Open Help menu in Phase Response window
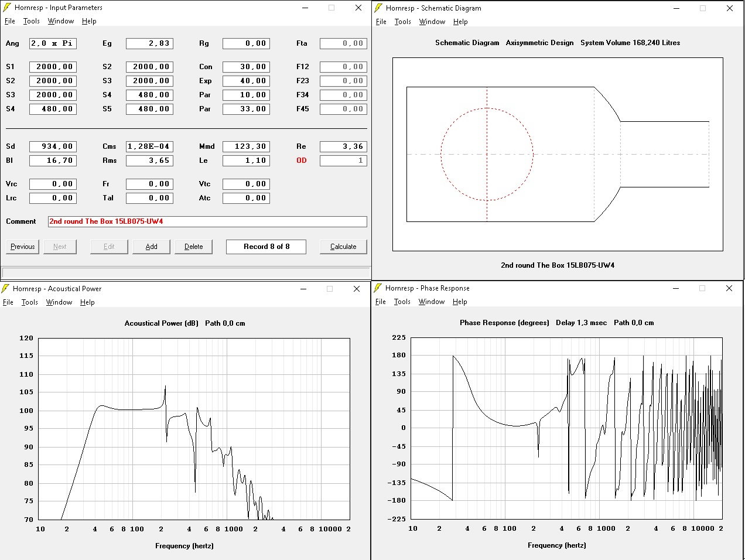Viewport: 745px width, 560px height. [460, 302]
